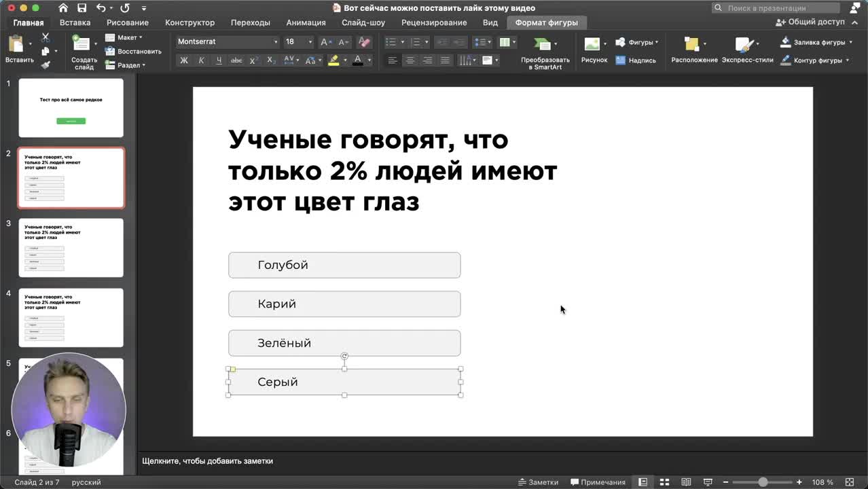Switch to the Переходы tab

250,22
